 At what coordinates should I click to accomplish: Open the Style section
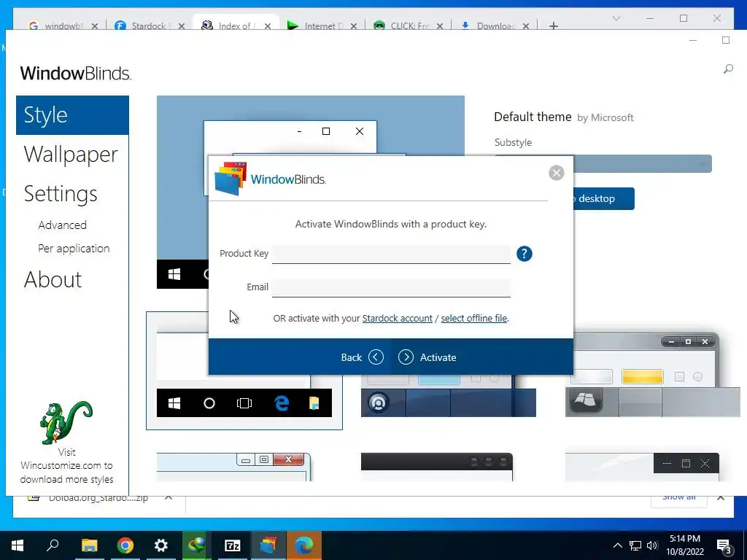pos(72,115)
